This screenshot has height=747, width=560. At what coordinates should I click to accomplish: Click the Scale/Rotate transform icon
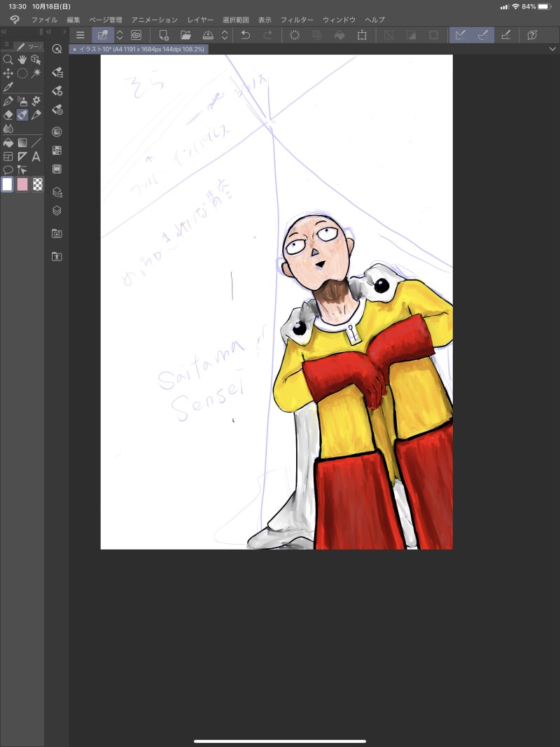coord(362,35)
